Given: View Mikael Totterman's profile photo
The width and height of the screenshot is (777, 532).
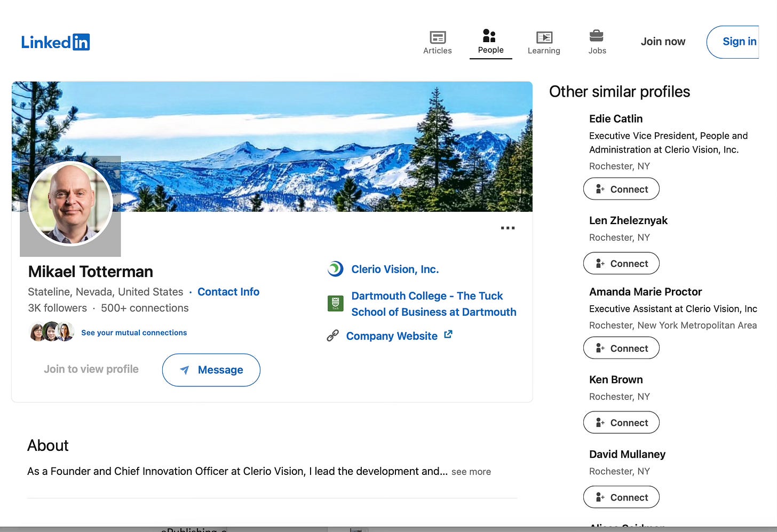Looking at the screenshot, I should [x=70, y=203].
